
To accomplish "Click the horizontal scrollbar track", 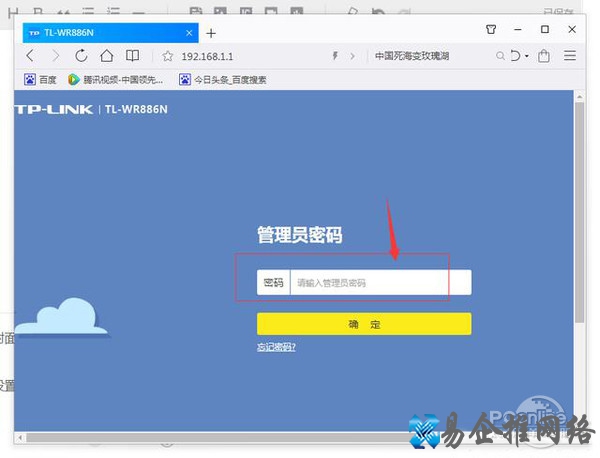I will coord(218,437).
